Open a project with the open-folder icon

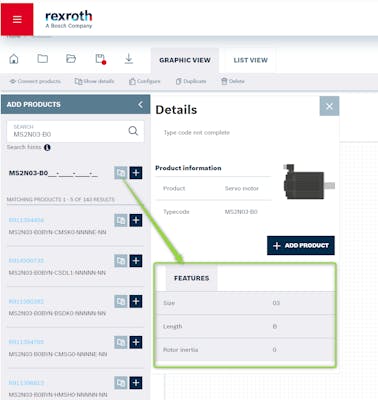click(x=71, y=59)
